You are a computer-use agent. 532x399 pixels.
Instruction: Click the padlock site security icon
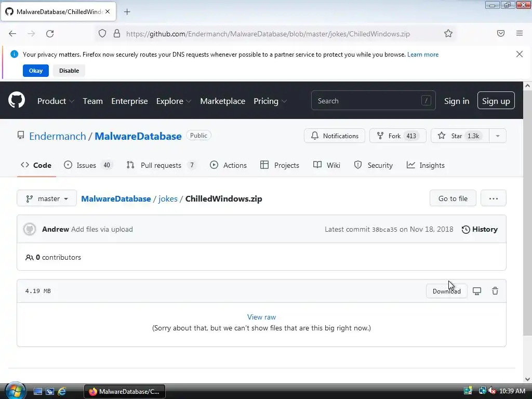pos(117,34)
